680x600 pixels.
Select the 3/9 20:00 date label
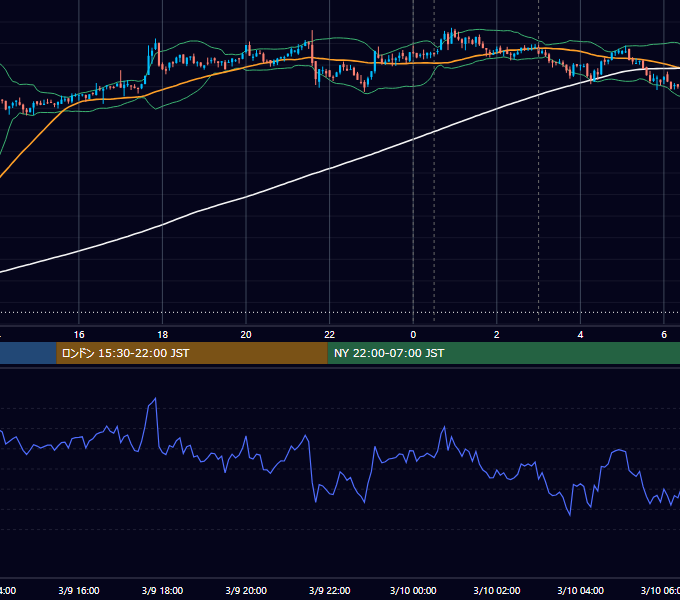(x=246, y=590)
